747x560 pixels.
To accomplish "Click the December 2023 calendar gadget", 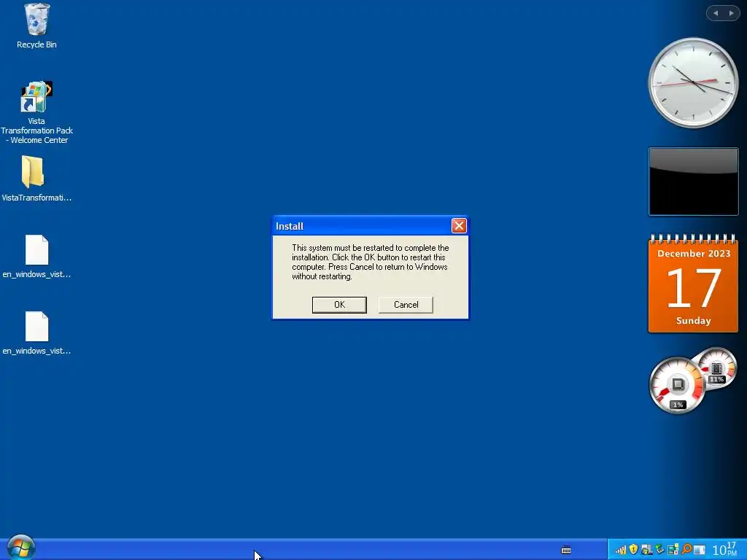I will (693, 284).
